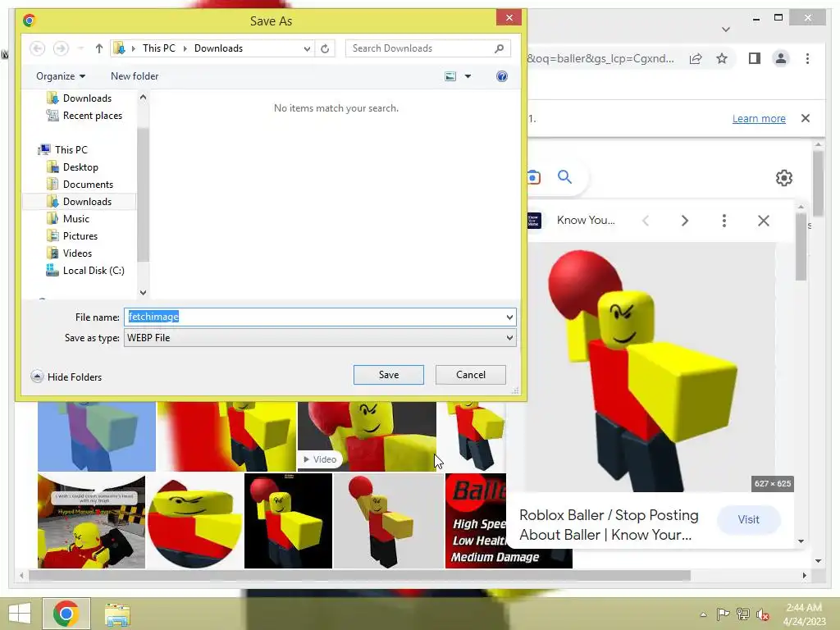Viewport: 840px width, 630px height.
Task: Open Google quick settings gear
Action: [x=783, y=178]
